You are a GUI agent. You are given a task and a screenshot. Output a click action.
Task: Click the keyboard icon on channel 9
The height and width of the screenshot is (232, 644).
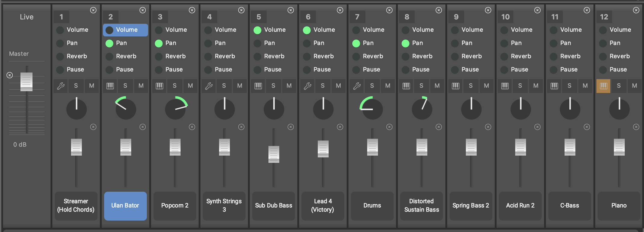456,86
